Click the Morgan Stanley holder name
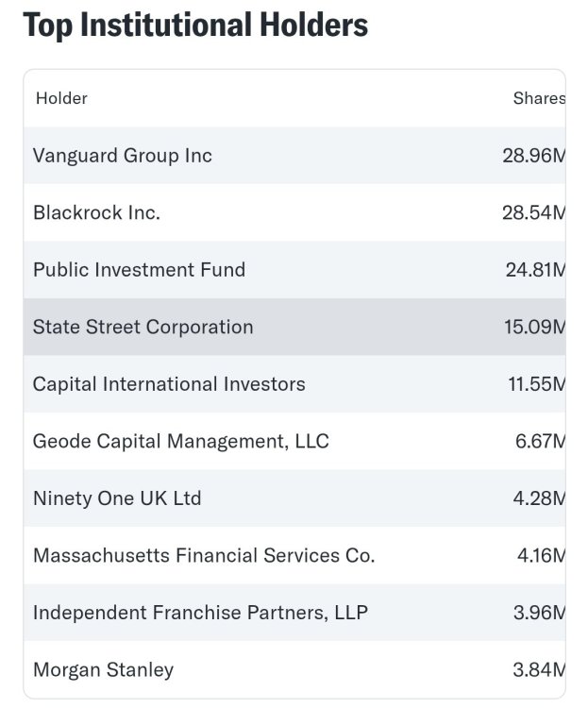The width and height of the screenshot is (588, 708). (103, 670)
